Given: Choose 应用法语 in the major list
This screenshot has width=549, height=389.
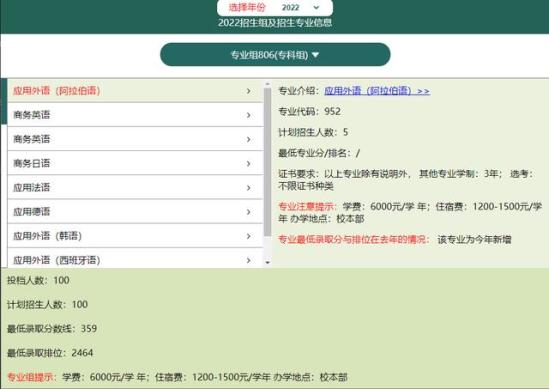Looking at the screenshot, I should (x=135, y=187).
